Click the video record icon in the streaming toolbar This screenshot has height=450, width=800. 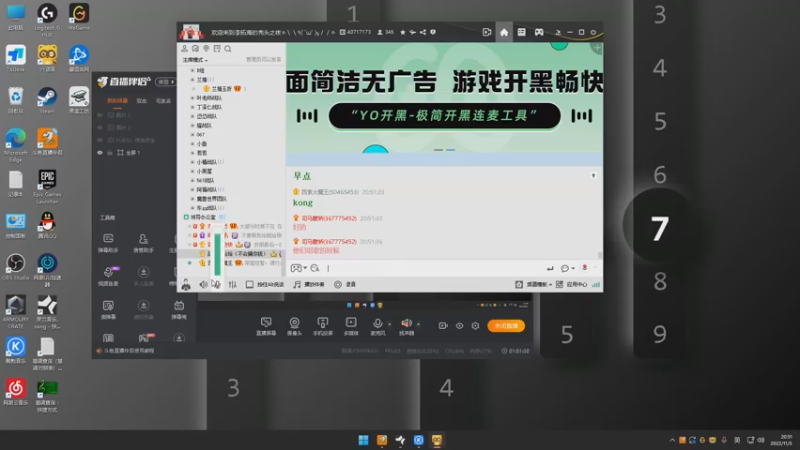[x=443, y=326]
